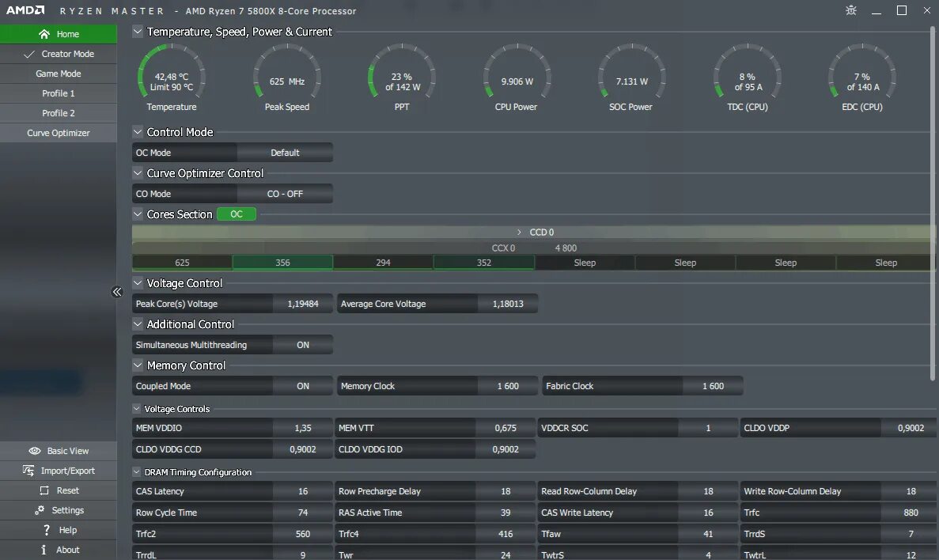The width and height of the screenshot is (939, 560).
Task: Click the Reset icon in sidebar
Action: coord(44,490)
